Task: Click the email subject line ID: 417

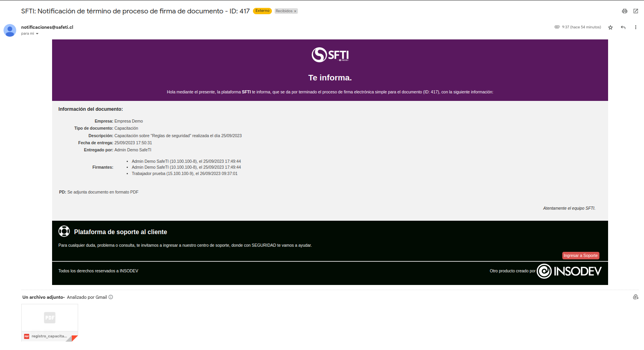Action: click(x=135, y=11)
